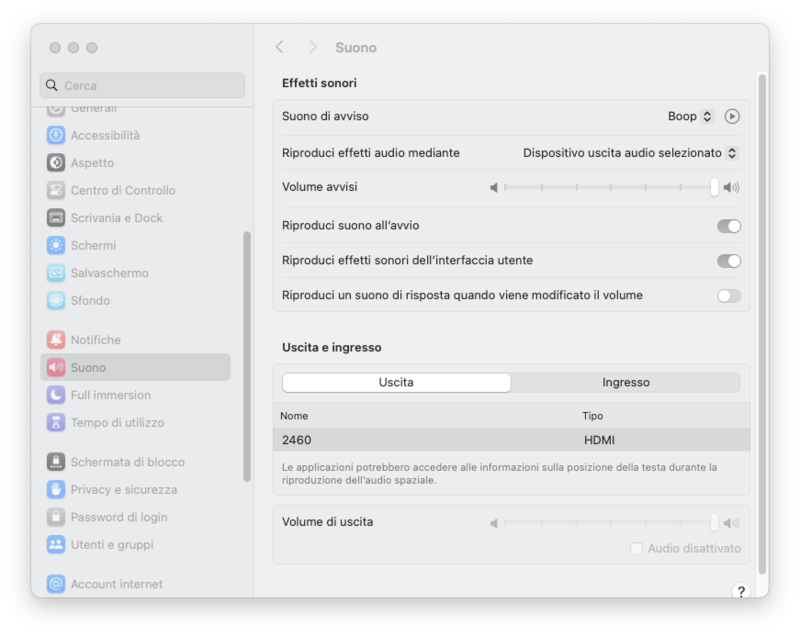Viewport: 800px width, 636px height.
Task: Open Account internet label
Action: coord(116,584)
